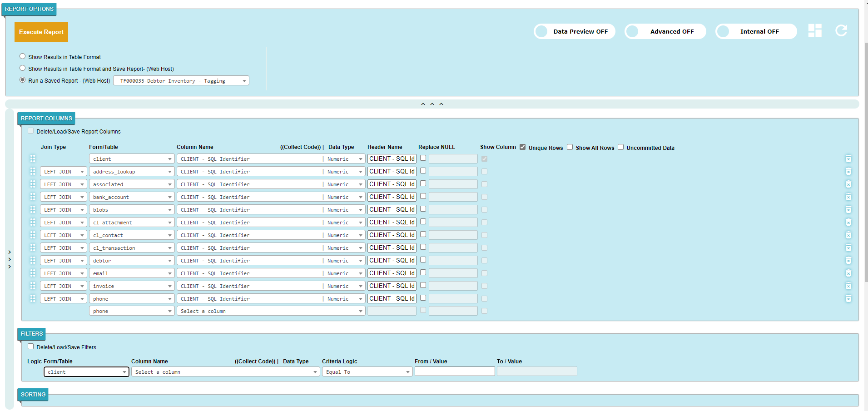The image size is (868, 411).
Task: Check Delete/Load/Save Filters
Action: 30,347
